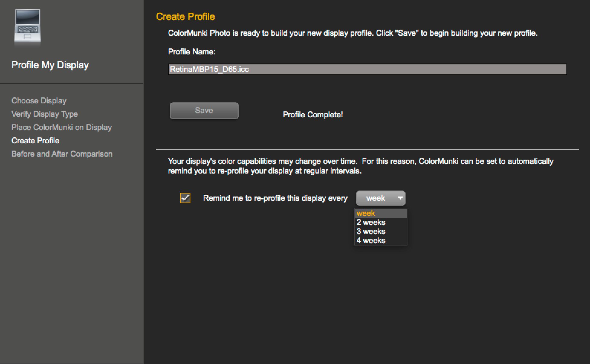The height and width of the screenshot is (364, 590).
Task: Click the Profile Name text field
Action: [367, 69]
